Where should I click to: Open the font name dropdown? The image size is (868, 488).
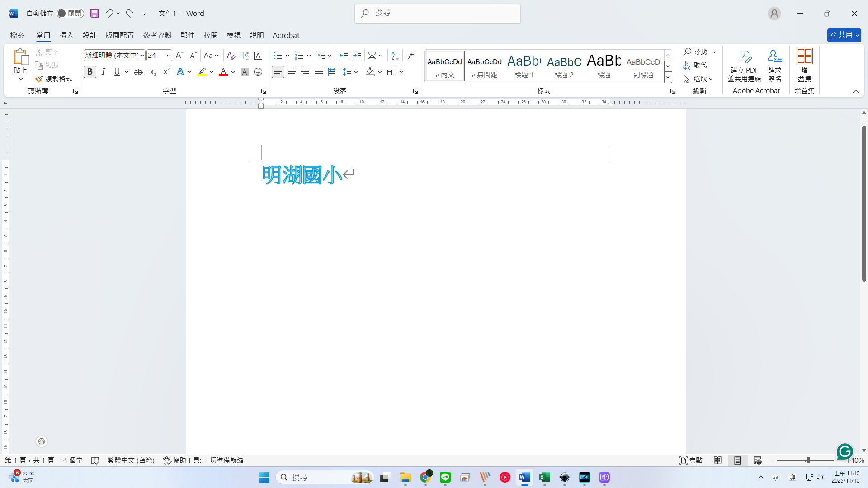(x=142, y=56)
